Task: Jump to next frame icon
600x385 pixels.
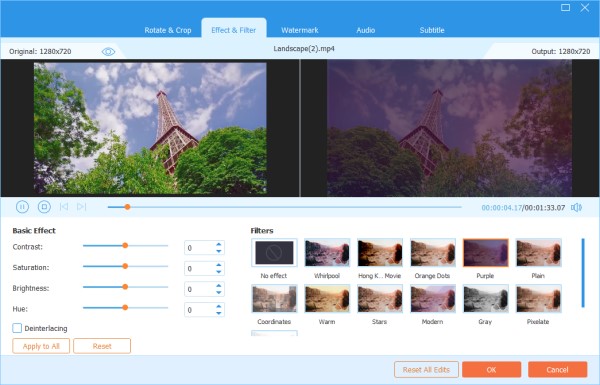Action: coord(81,207)
